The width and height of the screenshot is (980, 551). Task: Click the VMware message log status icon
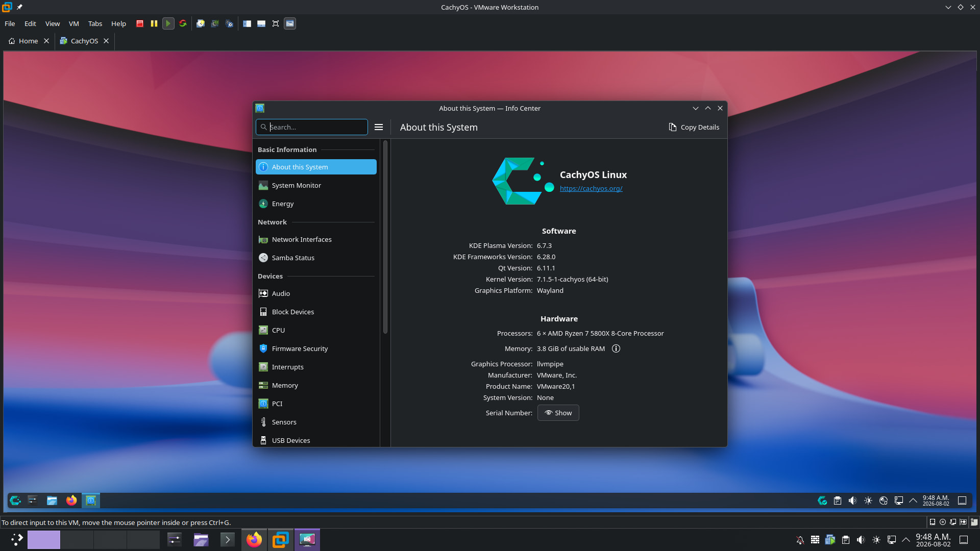[x=974, y=522]
